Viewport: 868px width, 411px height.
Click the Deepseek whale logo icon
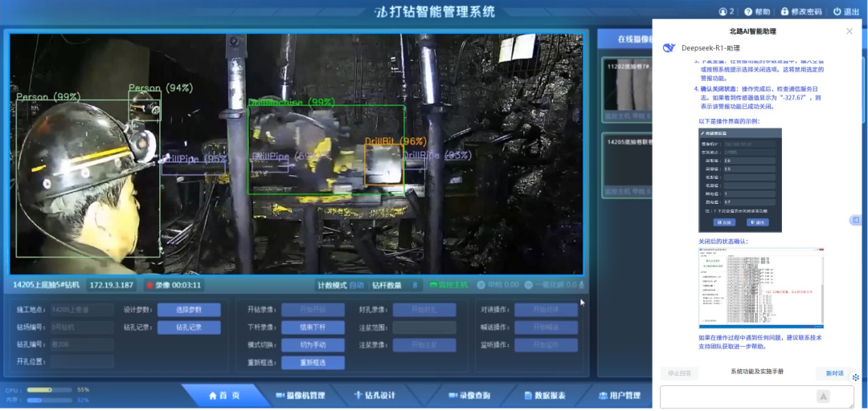click(668, 47)
